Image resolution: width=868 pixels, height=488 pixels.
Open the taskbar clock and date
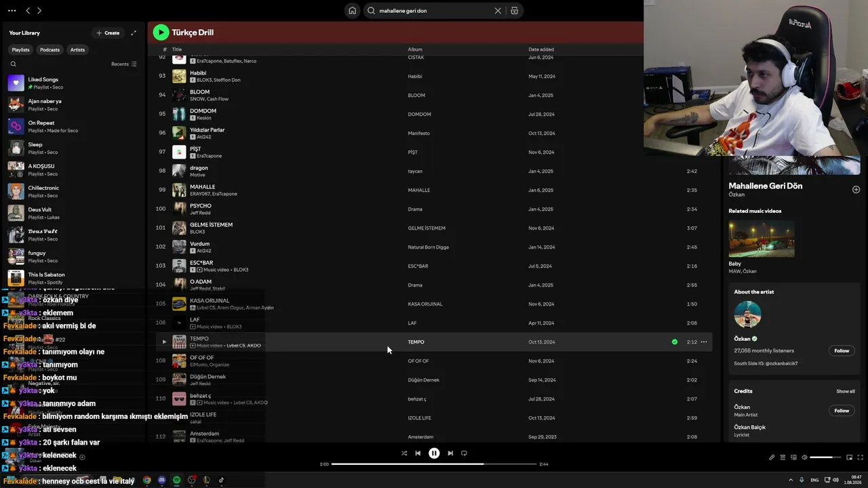pyautogui.click(x=852, y=480)
